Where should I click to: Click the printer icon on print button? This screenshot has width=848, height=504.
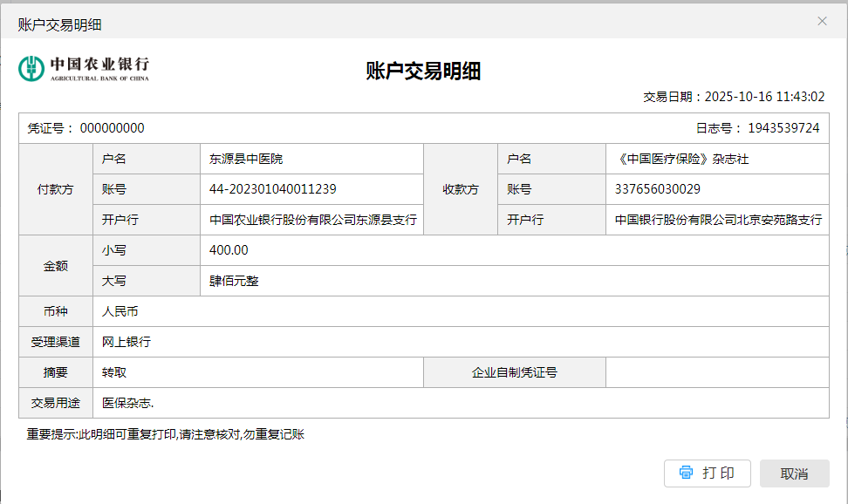tap(686, 473)
